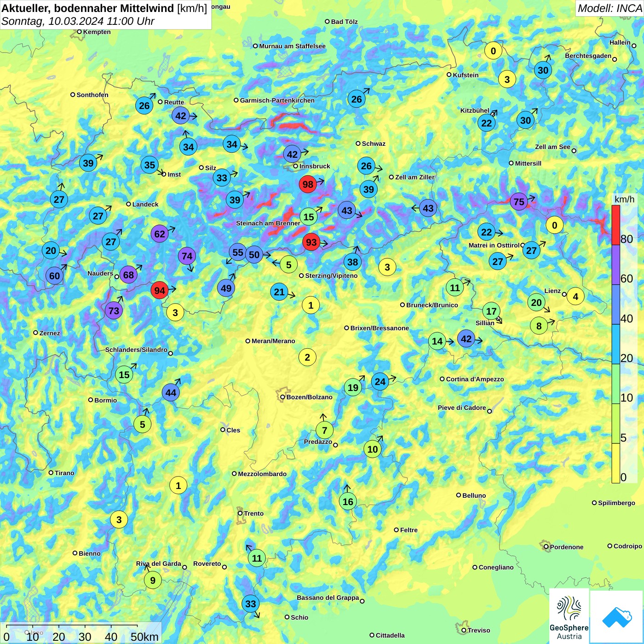Choose the 62 wind station marker
This screenshot has width=644, height=644.
[160, 234]
